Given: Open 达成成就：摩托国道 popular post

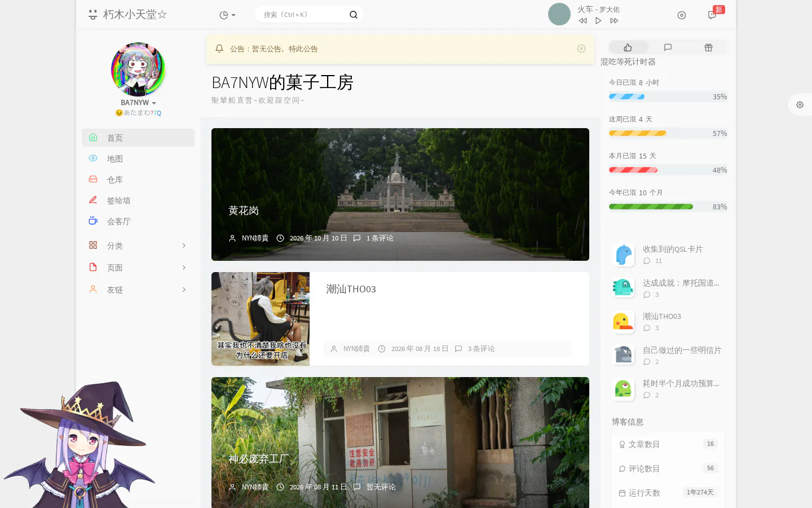Looking at the screenshot, I should point(681,283).
